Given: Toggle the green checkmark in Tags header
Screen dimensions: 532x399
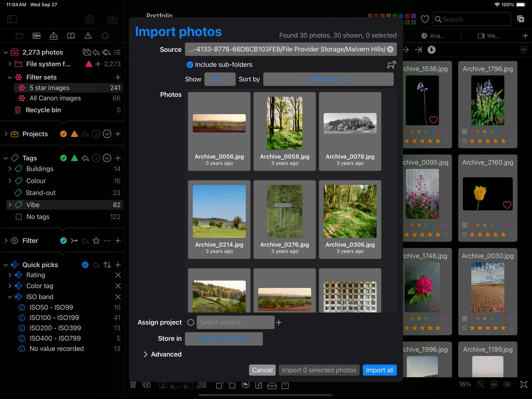Looking at the screenshot, I should click(63, 158).
